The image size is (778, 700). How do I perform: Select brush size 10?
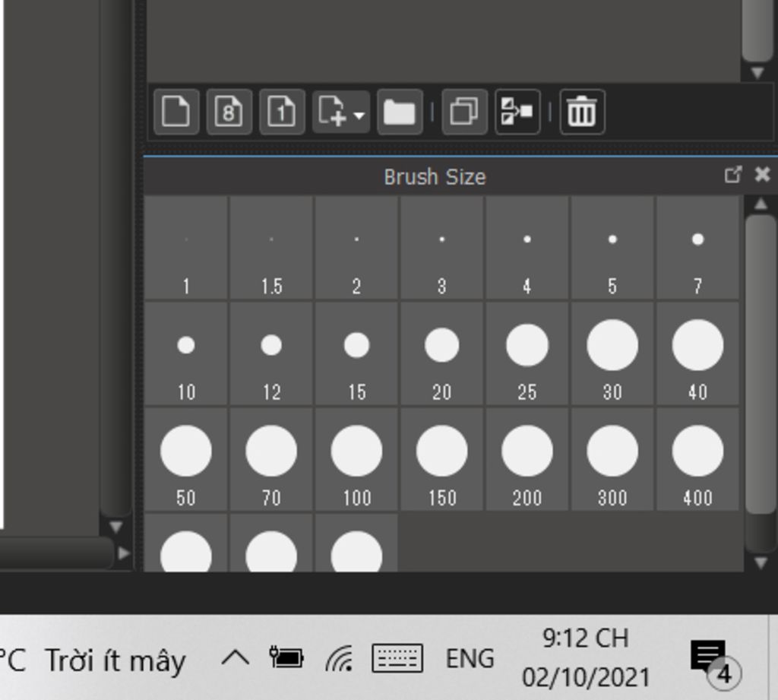click(186, 353)
